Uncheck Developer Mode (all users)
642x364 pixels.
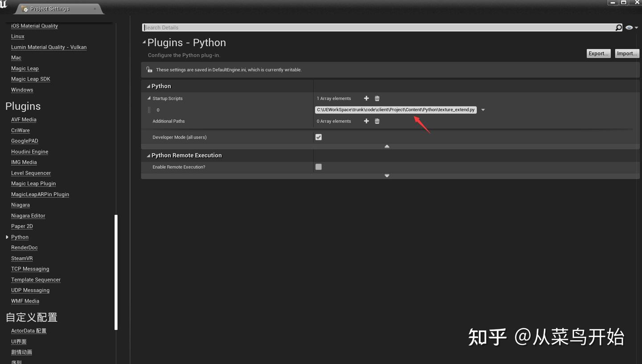coord(318,137)
